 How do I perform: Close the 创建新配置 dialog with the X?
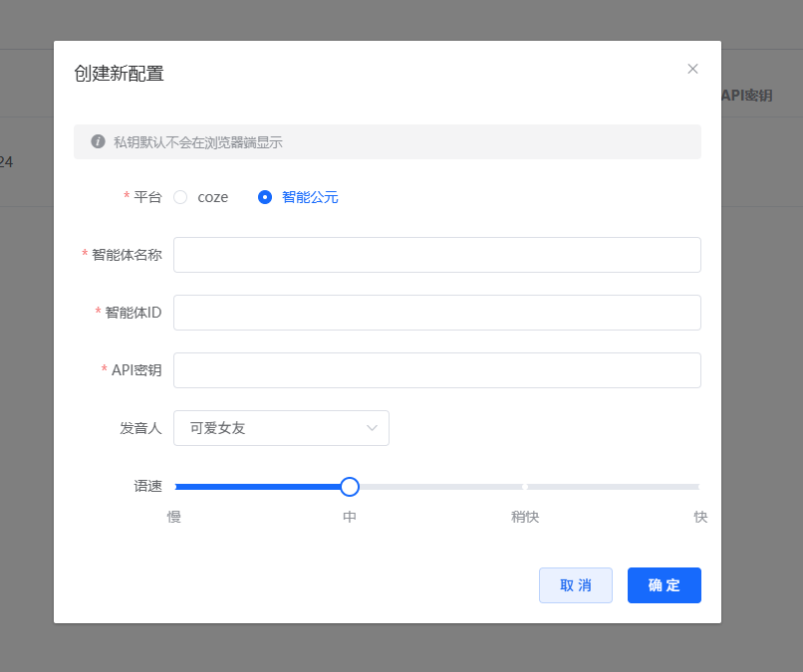(692, 69)
